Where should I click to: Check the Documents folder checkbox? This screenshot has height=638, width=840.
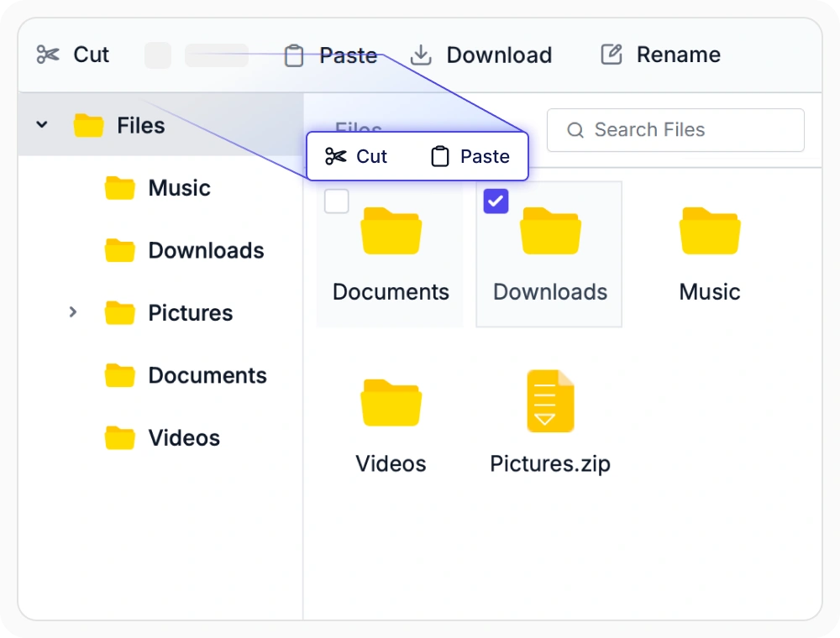(337, 201)
